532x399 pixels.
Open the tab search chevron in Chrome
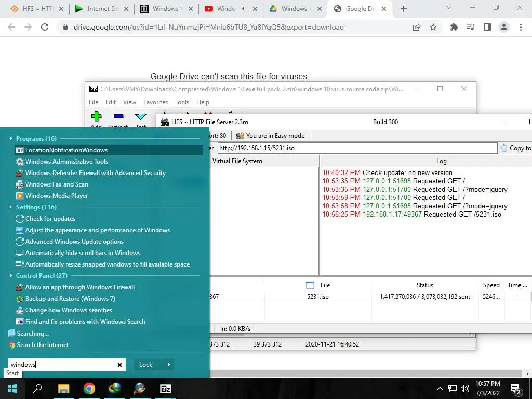(x=448, y=7)
